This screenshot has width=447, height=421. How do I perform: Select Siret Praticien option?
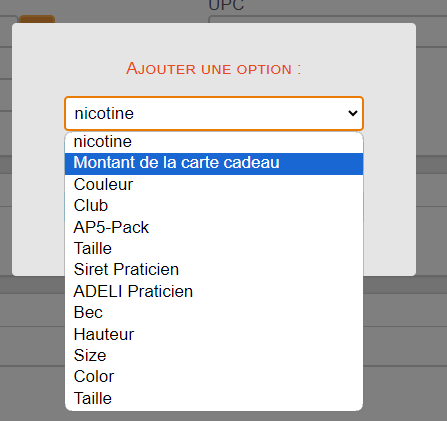click(x=214, y=270)
